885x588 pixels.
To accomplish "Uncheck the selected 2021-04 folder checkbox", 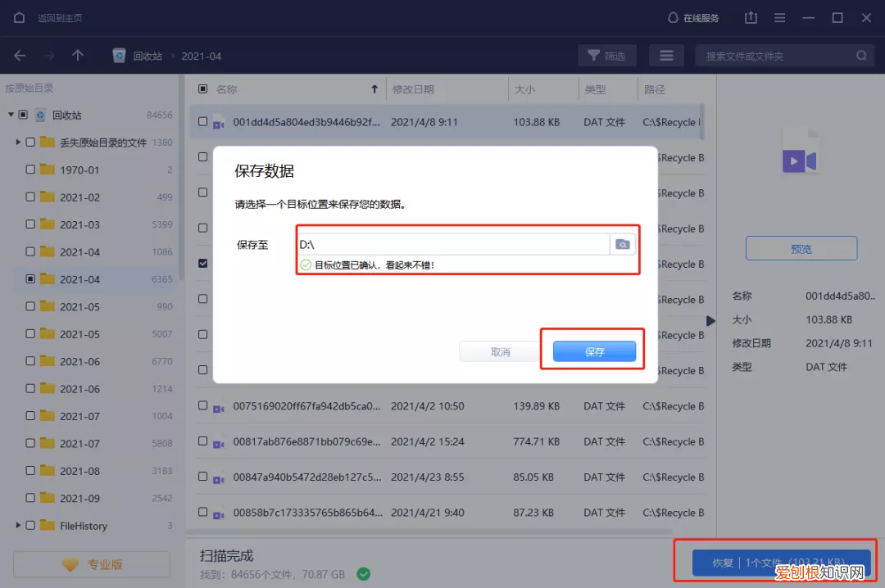I will pos(30,278).
